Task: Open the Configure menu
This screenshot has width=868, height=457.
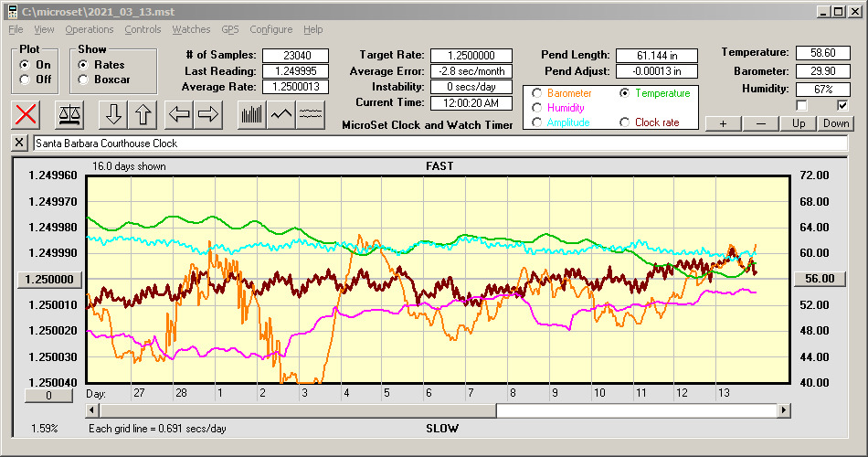Action: (271, 29)
